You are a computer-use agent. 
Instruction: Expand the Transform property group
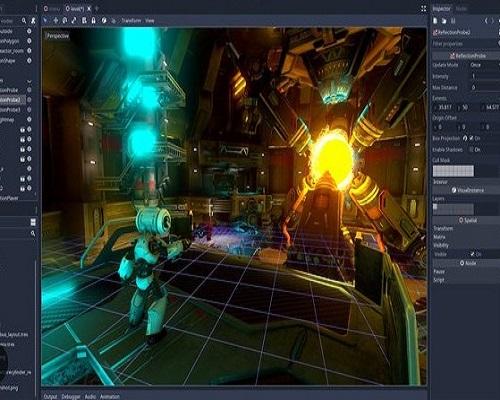[x=443, y=229]
